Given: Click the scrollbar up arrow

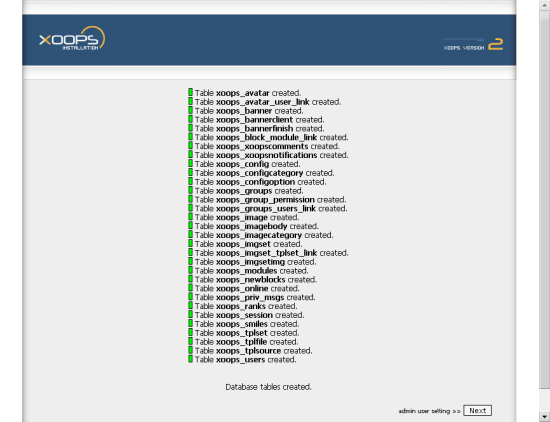Looking at the screenshot, I should coord(544,4).
